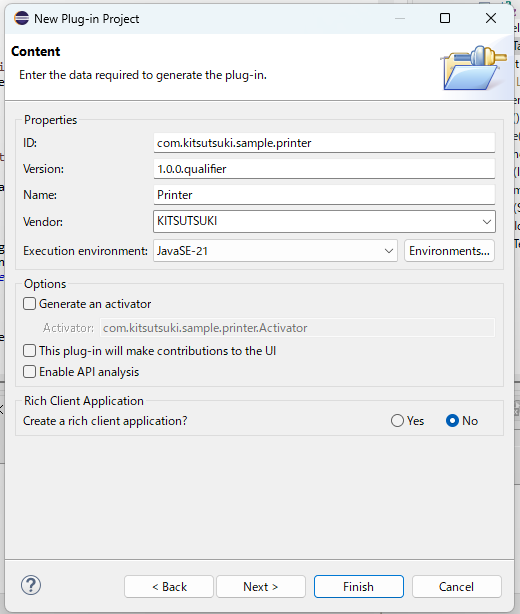Cancel the plug-in project wizard

click(x=457, y=587)
